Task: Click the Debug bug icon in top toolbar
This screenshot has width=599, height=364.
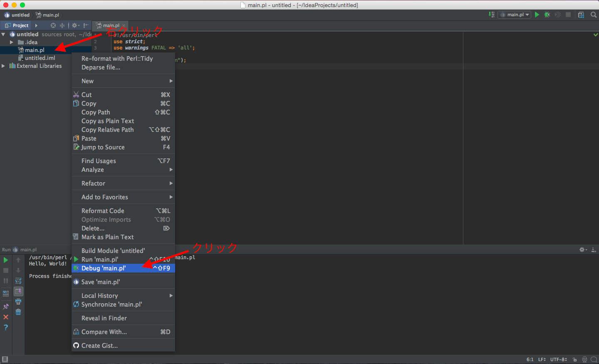Action: click(x=547, y=15)
